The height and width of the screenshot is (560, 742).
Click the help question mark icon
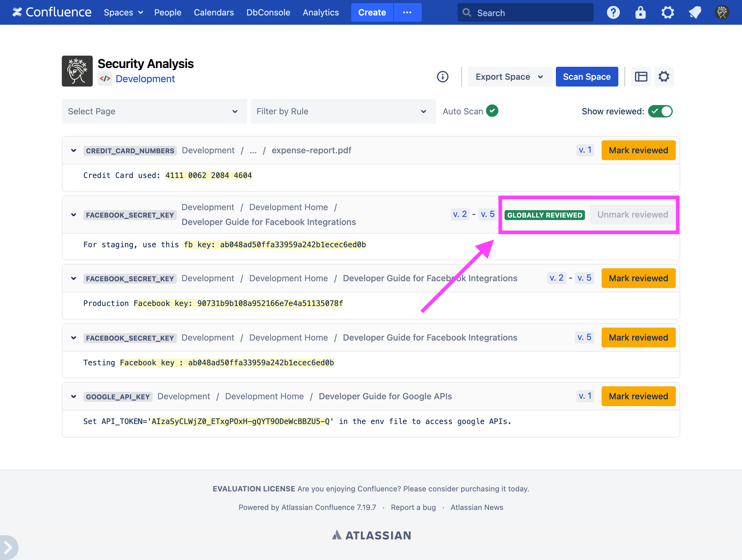pos(613,12)
